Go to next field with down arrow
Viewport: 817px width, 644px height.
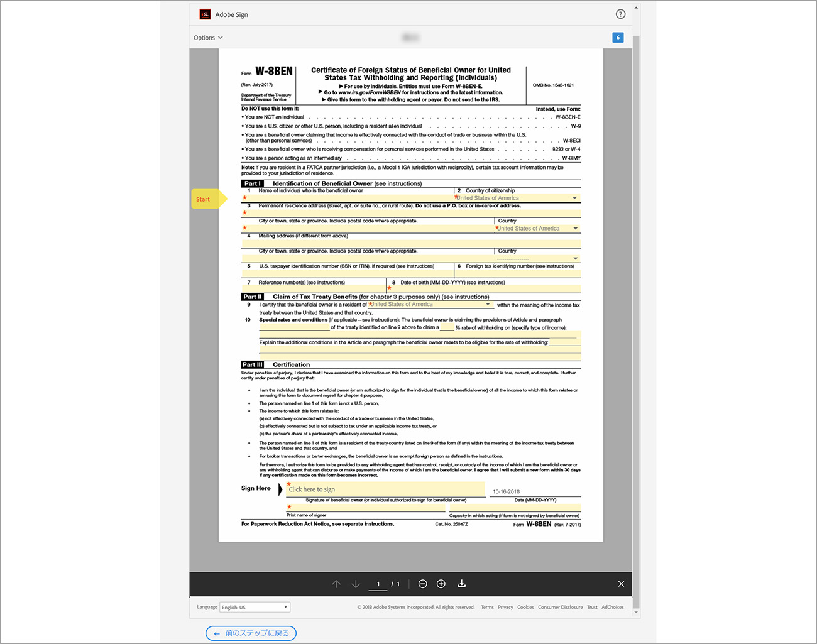click(356, 584)
